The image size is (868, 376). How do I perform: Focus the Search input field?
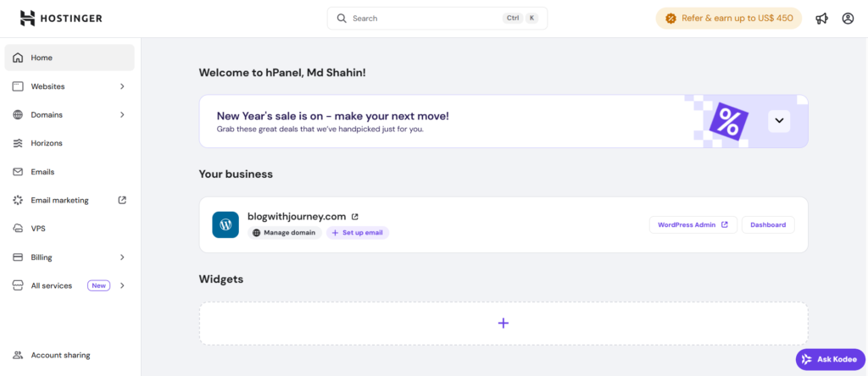[424, 18]
